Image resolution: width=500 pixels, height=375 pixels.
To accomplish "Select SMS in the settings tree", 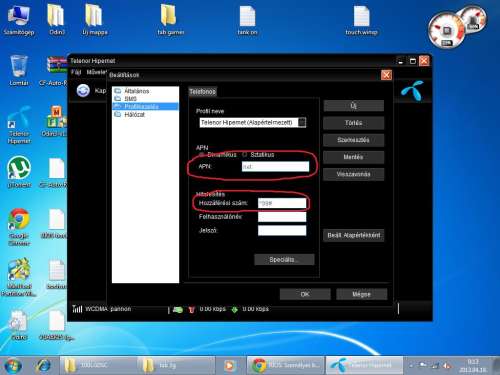I will [x=130, y=99].
